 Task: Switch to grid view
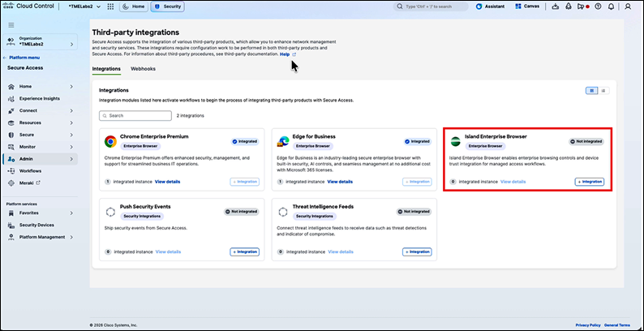(591, 91)
